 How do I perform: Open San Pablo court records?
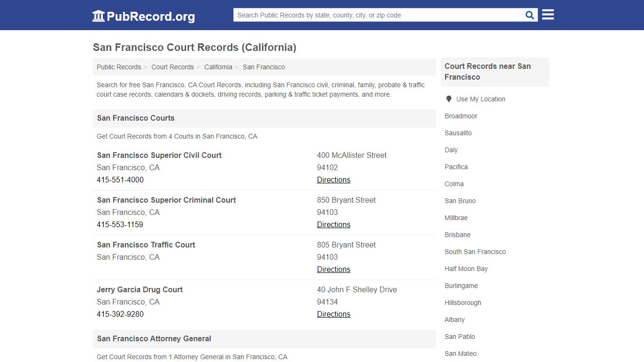point(460,337)
